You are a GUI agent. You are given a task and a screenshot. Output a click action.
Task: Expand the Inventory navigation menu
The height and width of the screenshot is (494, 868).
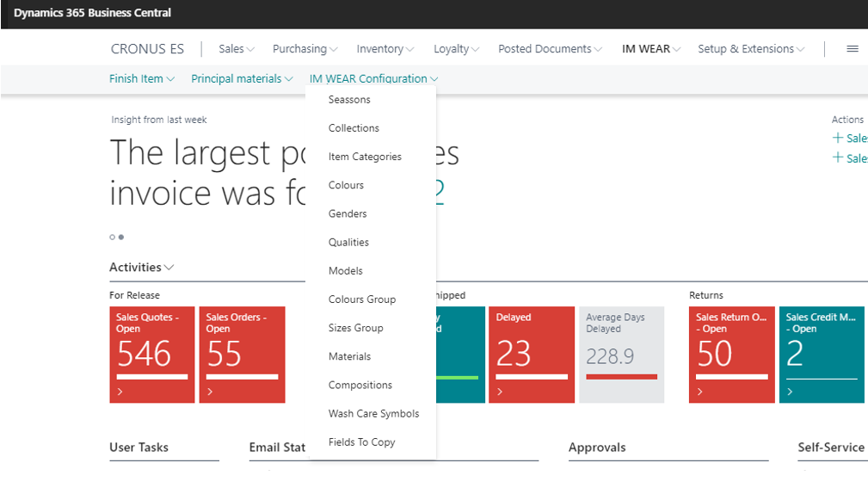pyautogui.click(x=385, y=49)
